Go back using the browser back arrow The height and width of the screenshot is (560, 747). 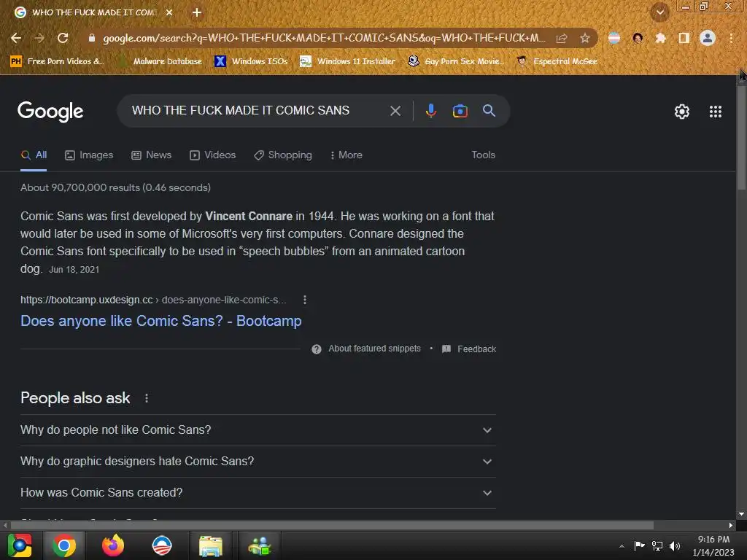click(x=16, y=38)
